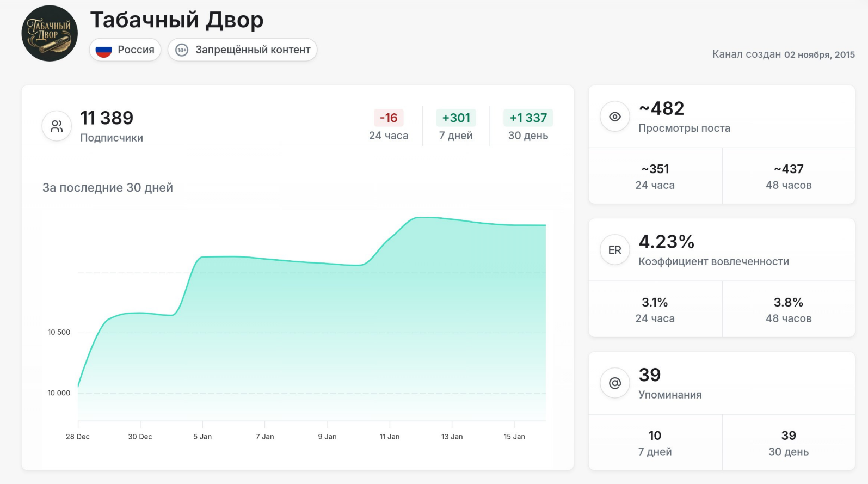Click the 11 Jan chart axis marker

(390, 436)
